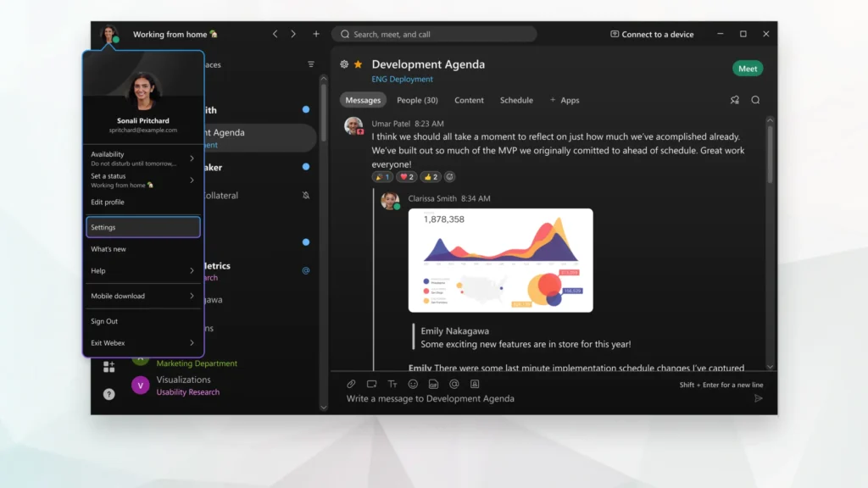Mention someone with the @ icon
This screenshot has height=488, width=868.
point(454,384)
